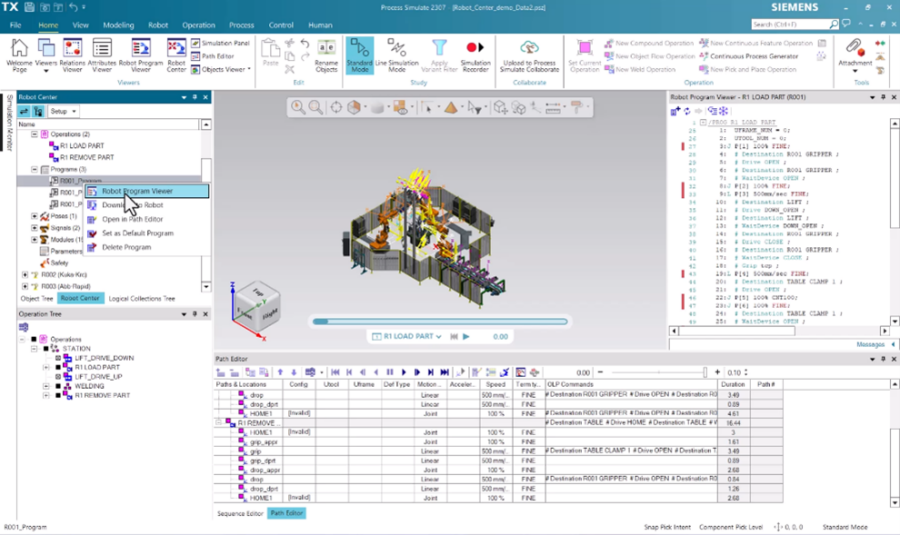900x535 pixels.
Task: Click Upload to Process Simulate Collaborate
Action: pyautogui.click(x=530, y=55)
